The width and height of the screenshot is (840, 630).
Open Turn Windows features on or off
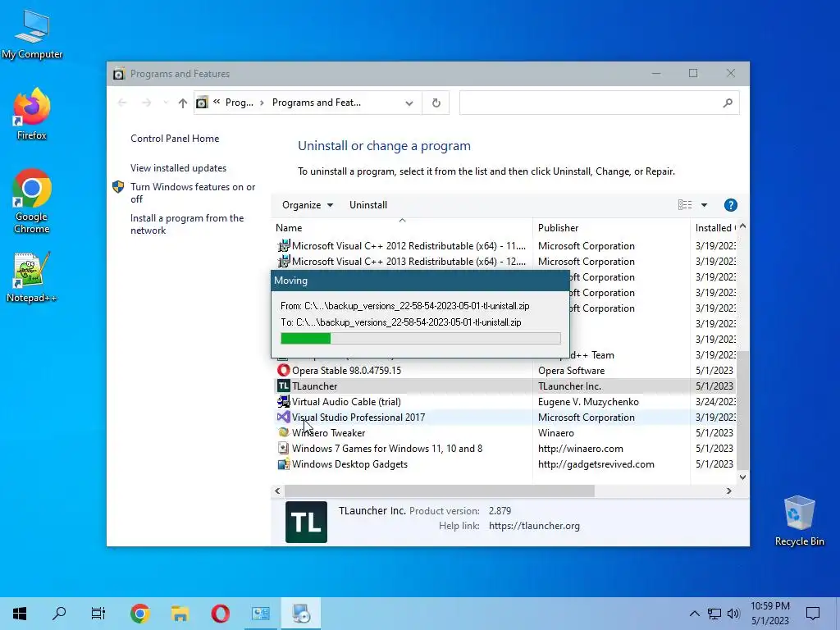click(x=193, y=193)
